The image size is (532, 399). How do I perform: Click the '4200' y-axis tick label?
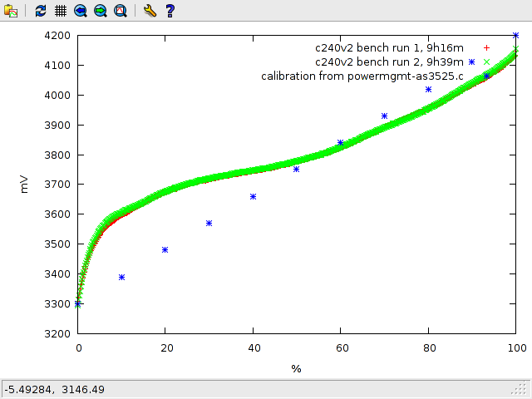[x=57, y=35]
